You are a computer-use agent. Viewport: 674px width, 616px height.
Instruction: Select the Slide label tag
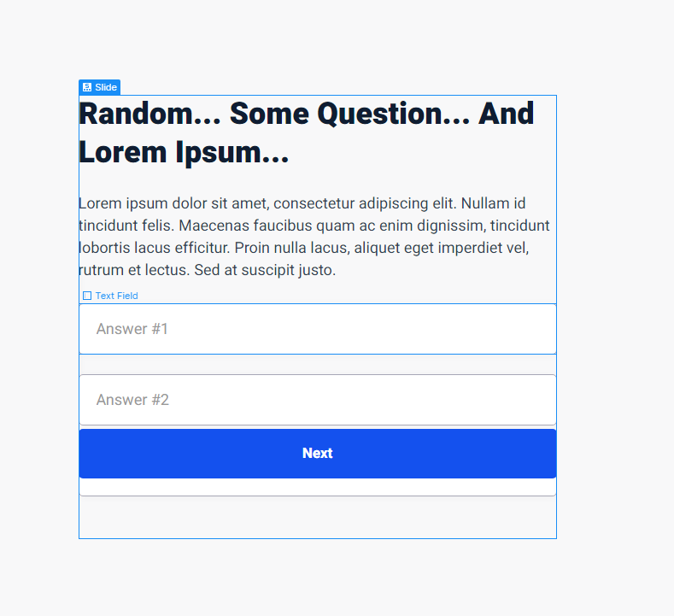coord(99,87)
